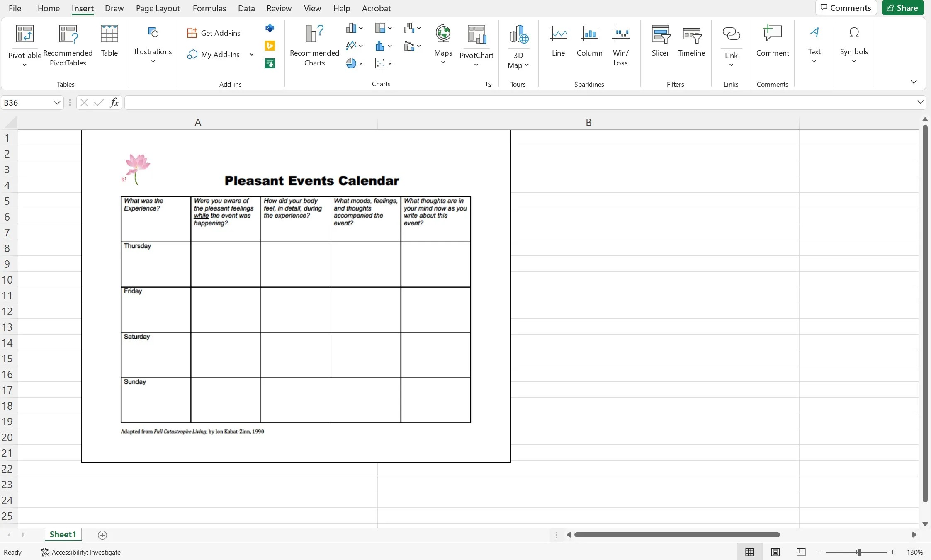The height and width of the screenshot is (560, 931).
Task: Open the Comments pane
Action: [846, 7]
